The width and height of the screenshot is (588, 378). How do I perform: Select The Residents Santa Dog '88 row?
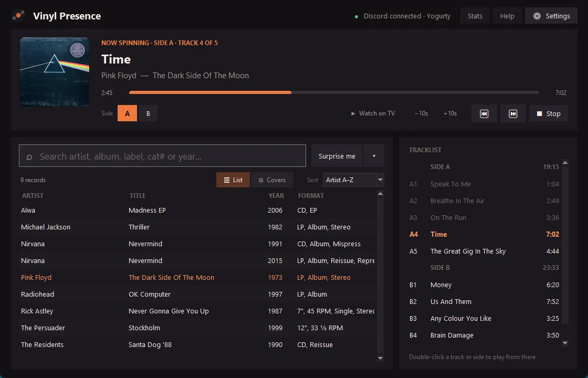[197, 344]
